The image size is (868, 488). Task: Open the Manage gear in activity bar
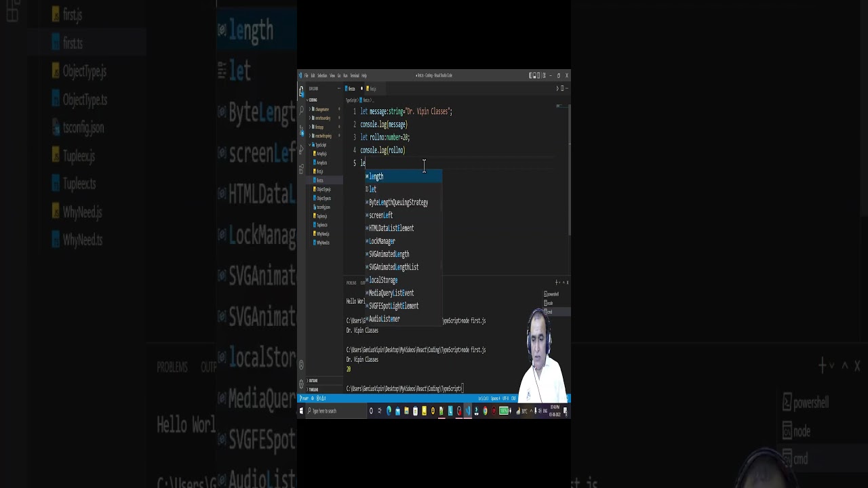click(301, 384)
